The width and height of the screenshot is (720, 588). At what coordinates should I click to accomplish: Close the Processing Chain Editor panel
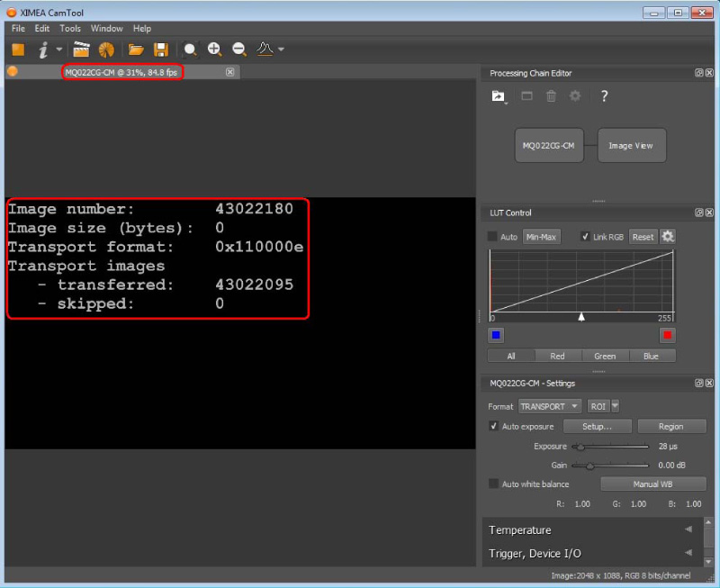(x=709, y=73)
